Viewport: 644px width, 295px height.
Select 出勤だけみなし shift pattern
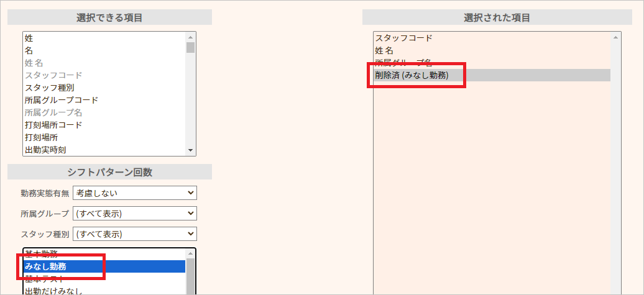click(x=53, y=291)
